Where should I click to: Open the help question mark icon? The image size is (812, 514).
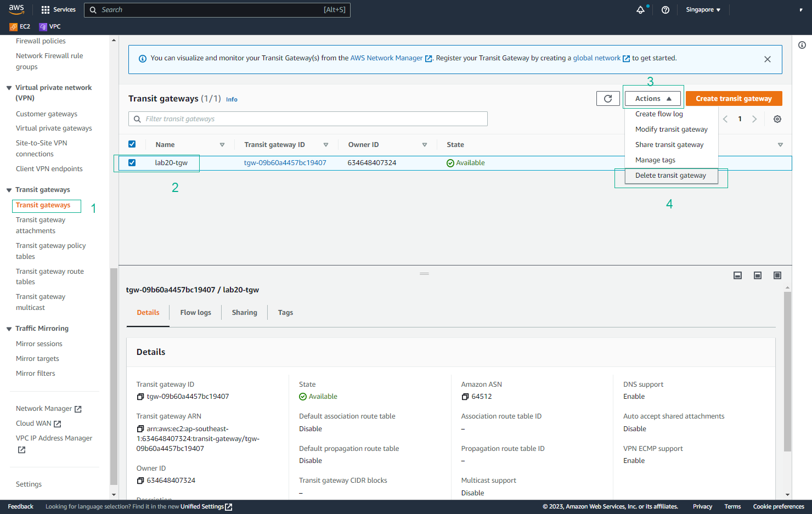(x=666, y=10)
